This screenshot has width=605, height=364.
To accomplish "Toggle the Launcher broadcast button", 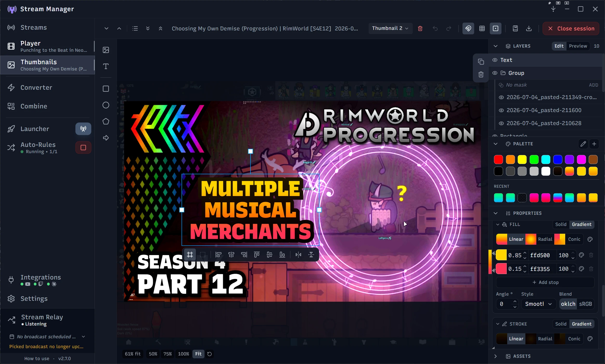I will (83, 129).
